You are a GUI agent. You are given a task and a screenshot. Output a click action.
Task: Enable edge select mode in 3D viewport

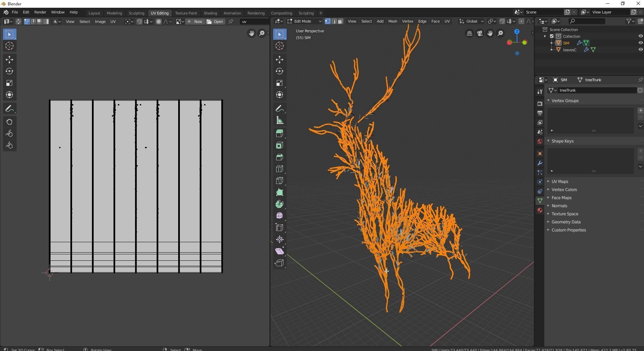(x=334, y=21)
